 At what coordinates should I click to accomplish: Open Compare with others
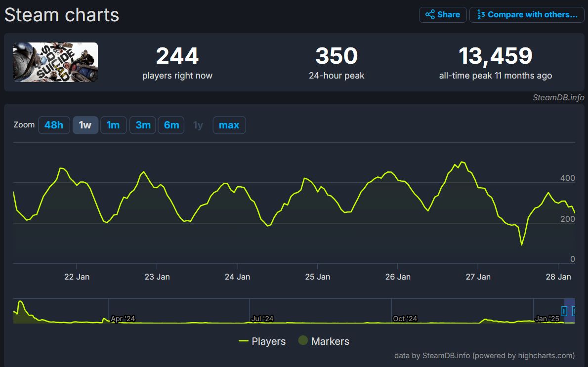527,15
